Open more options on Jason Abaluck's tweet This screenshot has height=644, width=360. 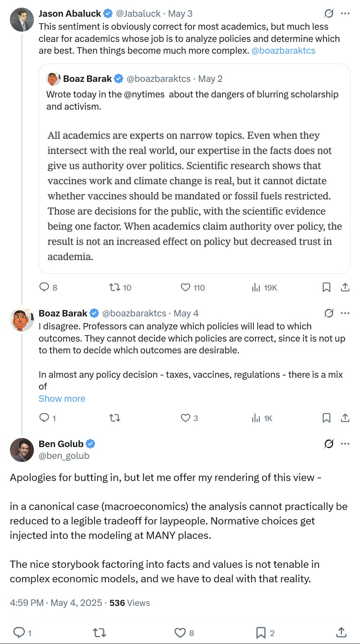(345, 14)
